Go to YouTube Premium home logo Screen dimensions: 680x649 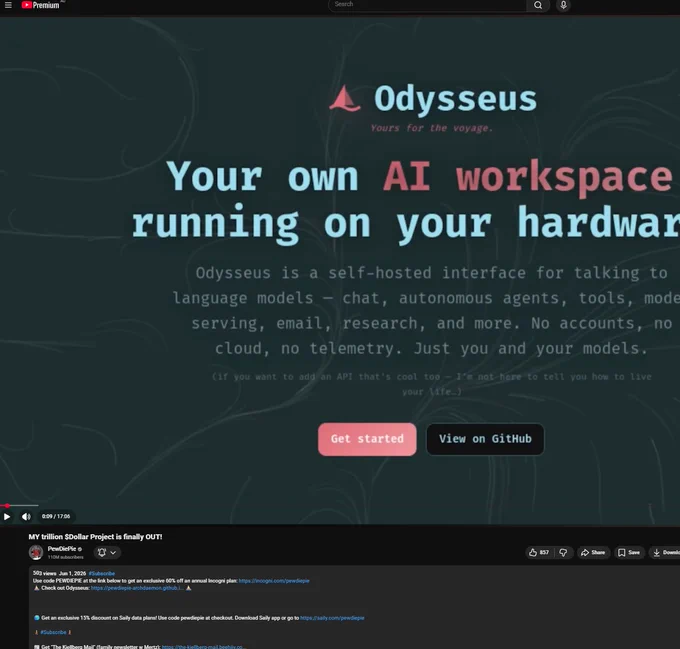click(x=40, y=5)
